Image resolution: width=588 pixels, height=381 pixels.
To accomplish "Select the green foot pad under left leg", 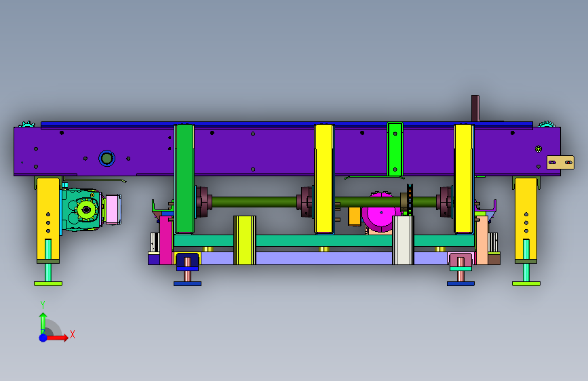I will click(x=48, y=283).
